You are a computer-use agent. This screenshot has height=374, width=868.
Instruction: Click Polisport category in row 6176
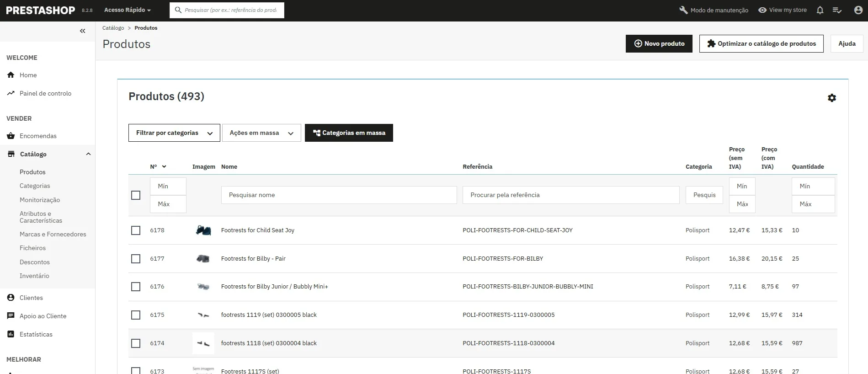point(698,287)
